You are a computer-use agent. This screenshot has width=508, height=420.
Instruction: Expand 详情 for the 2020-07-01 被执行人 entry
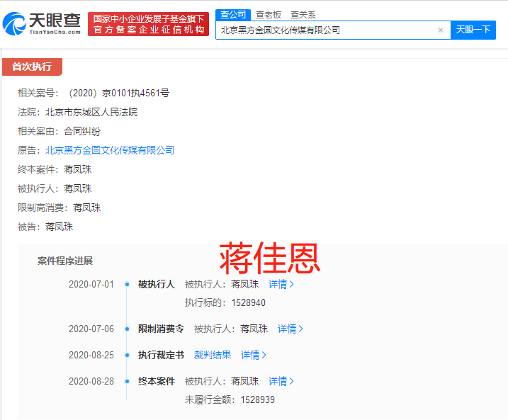click(x=281, y=284)
